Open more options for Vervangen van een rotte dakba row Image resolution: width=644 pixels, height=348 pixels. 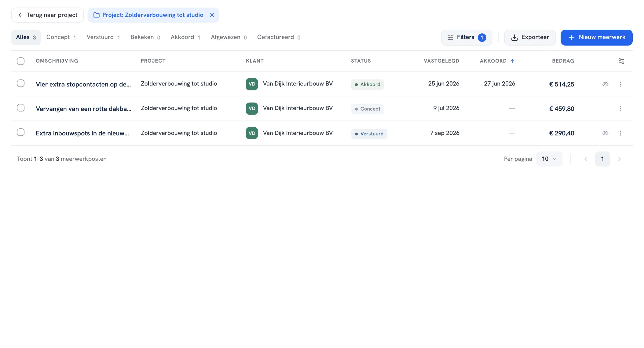(x=620, y=109)
